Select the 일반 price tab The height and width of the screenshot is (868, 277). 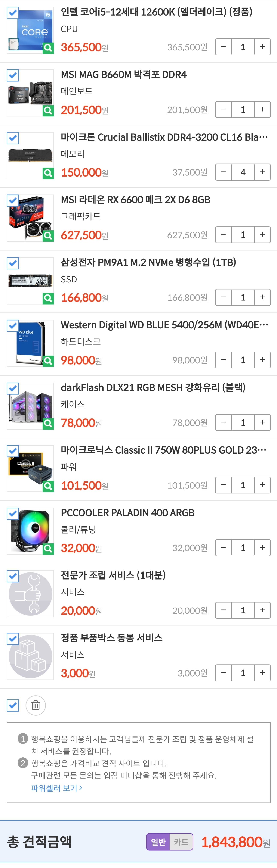pyautogui.click(x=158, y=842)
